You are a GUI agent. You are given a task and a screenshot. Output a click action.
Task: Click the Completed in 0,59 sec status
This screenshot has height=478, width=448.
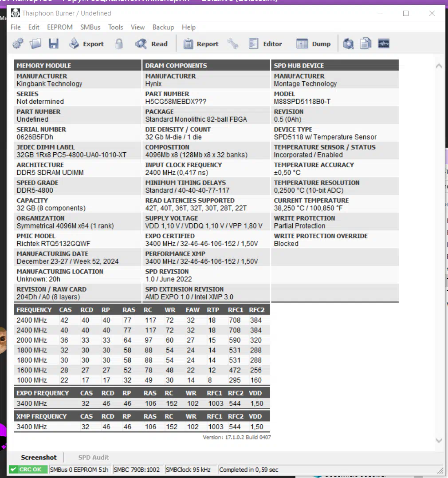tap(249, 470)
